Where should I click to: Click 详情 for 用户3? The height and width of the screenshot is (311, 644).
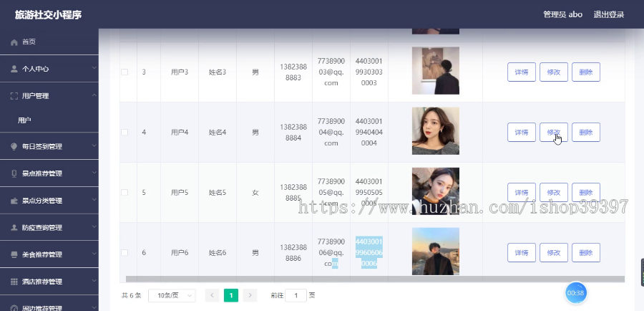(x=521, y=72)
